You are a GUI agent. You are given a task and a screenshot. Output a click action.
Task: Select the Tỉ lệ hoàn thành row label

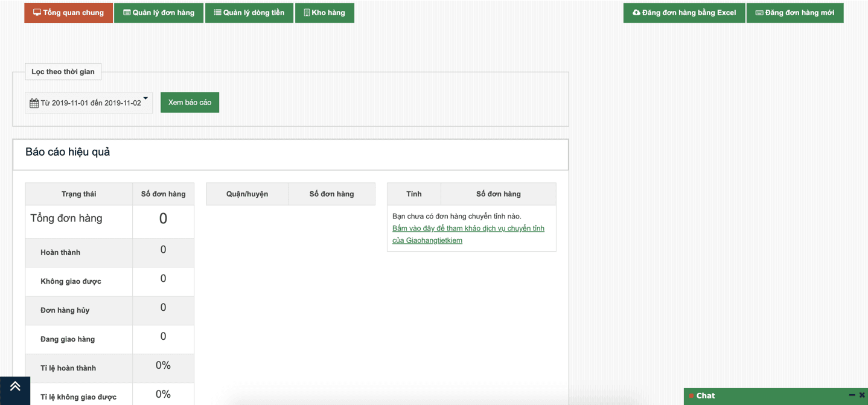(68, 368)
